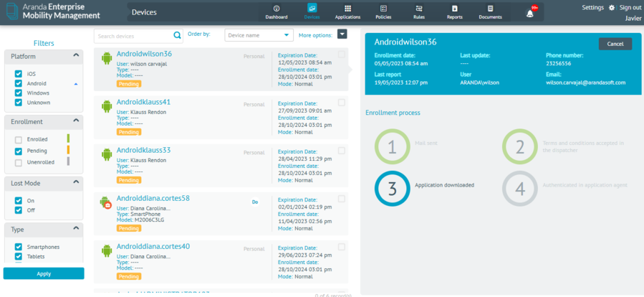Select the Androidklauss33 row checkbox
The width and height of the screenshot is (644, 297).
click(x=342, y=151)
